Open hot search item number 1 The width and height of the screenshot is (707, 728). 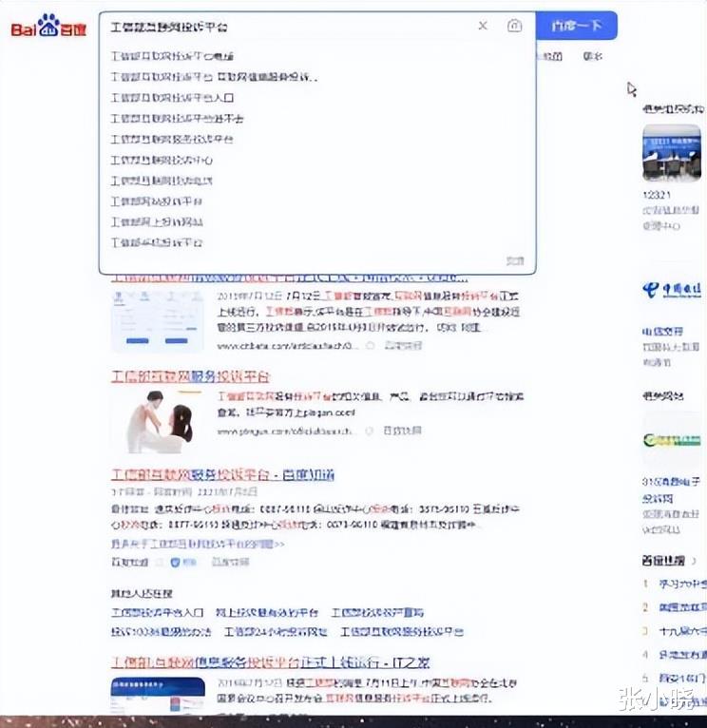click(x=682, y=584)
